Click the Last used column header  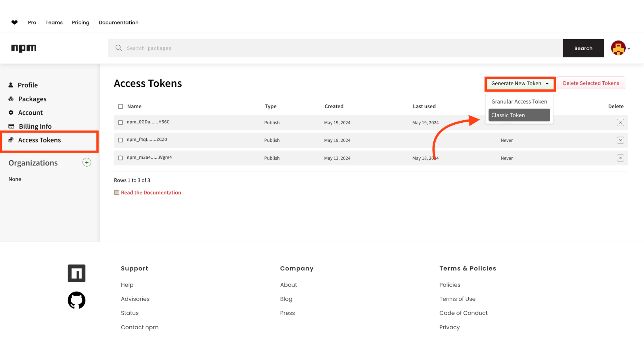tap(424, 106)
